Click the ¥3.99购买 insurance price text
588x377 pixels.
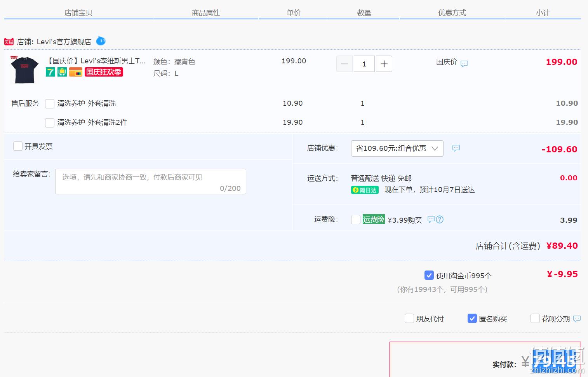coord(405,220)
